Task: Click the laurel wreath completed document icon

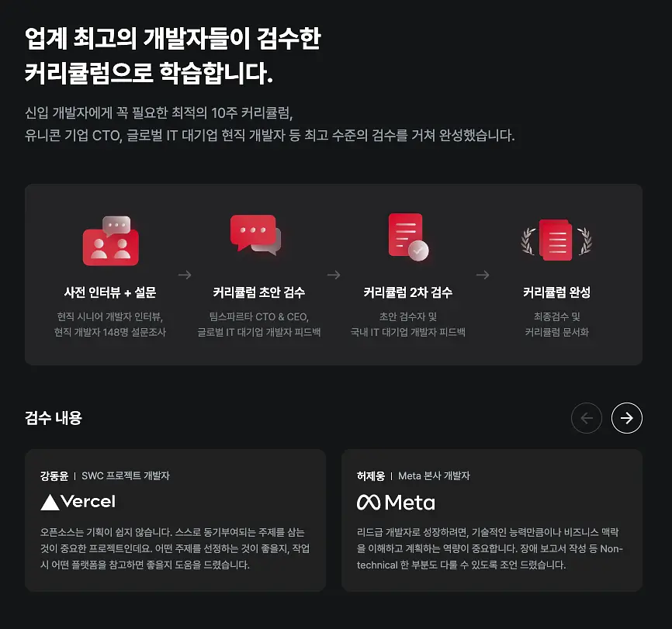Action: tap(556, 240)
